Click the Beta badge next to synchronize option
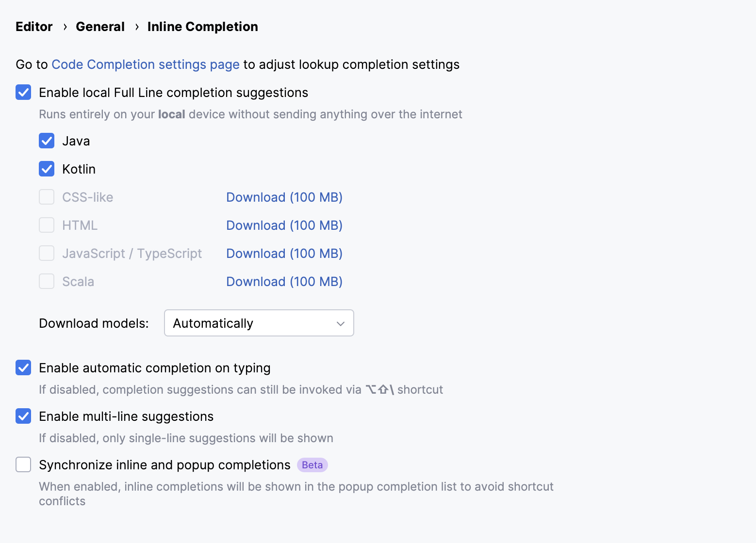 pyautogui.click(x=312, y=464)
